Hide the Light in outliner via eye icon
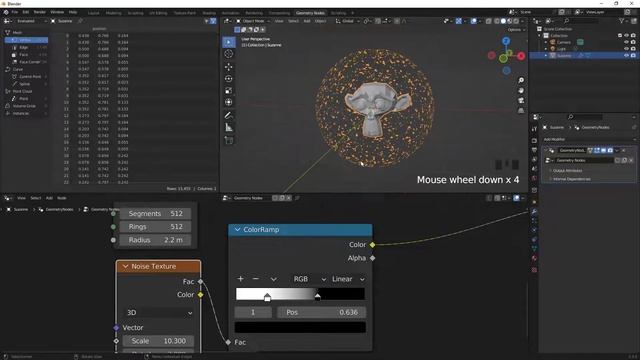Viewport: 640px width, 360px height. point(627,49)
